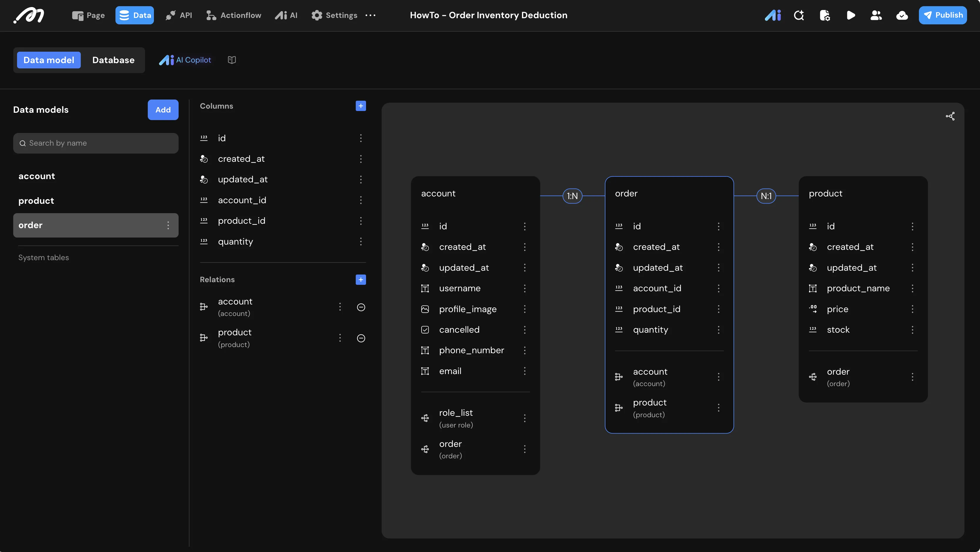980x552 pixels.
Task: Add a new column with the plus icon
Action: [x=361, y=106]
